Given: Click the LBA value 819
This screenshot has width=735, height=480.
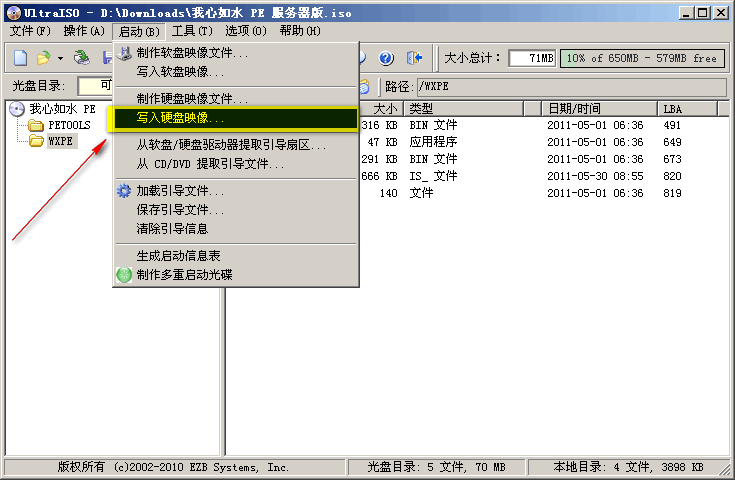Looking at the screenshot, I should (x=672, y=193).
